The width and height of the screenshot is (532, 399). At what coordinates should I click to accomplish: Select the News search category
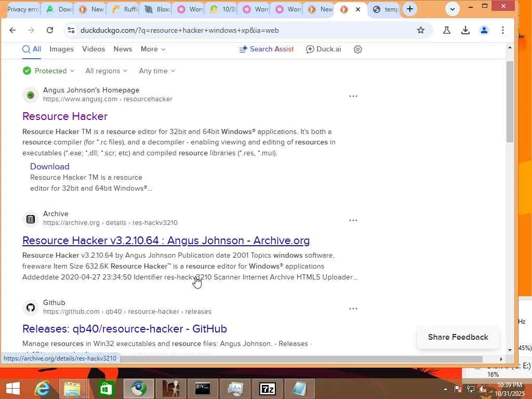click(x=123, y=49)
